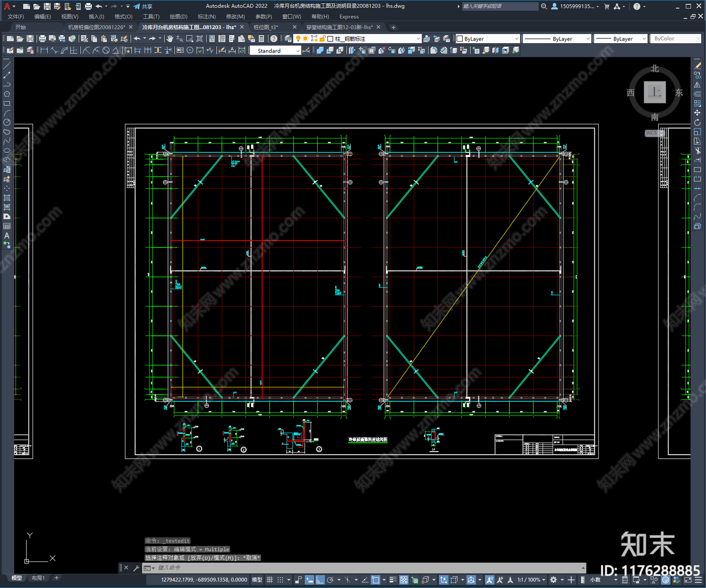Click the Save floppy icon in standard toolbar

pos(30,39)
